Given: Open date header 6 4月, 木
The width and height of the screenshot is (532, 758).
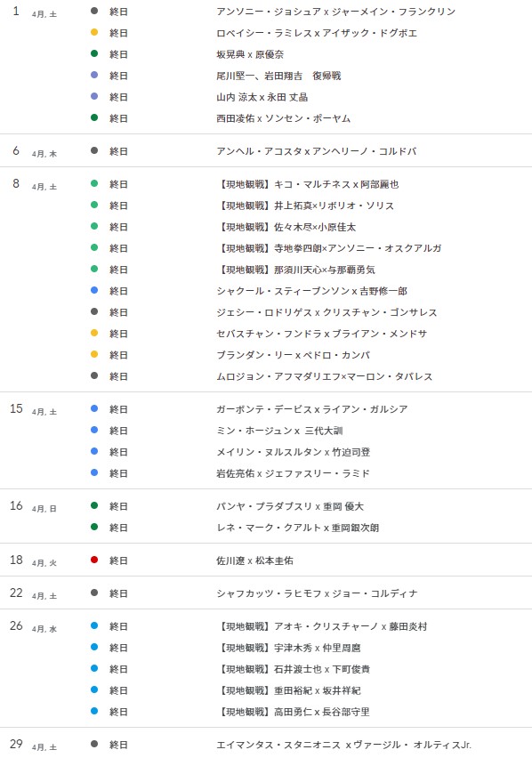Looking at the screenshot, I should click(35, 151).
